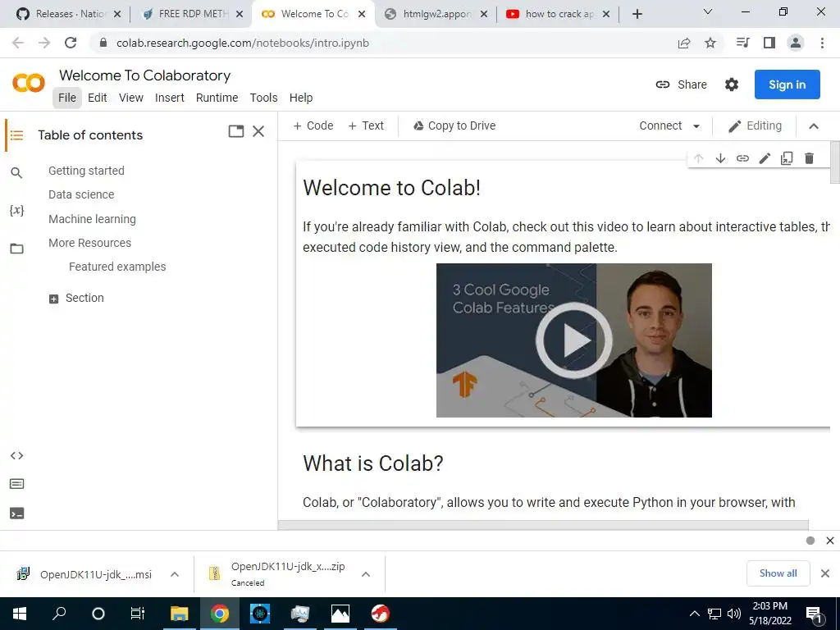Open the Help menu
This screenshot has height=630, width=840.
click(301, 98)
